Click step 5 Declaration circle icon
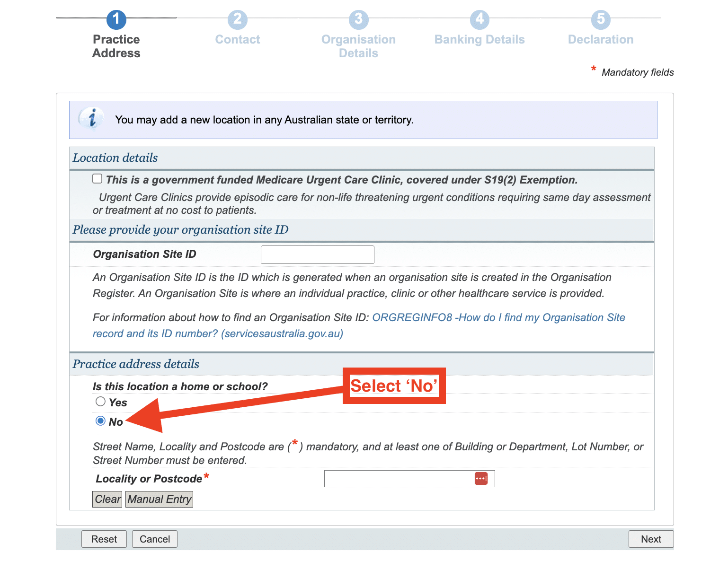Image resolution: width=728 pixels, height=561 pixels. pos(600,20)
